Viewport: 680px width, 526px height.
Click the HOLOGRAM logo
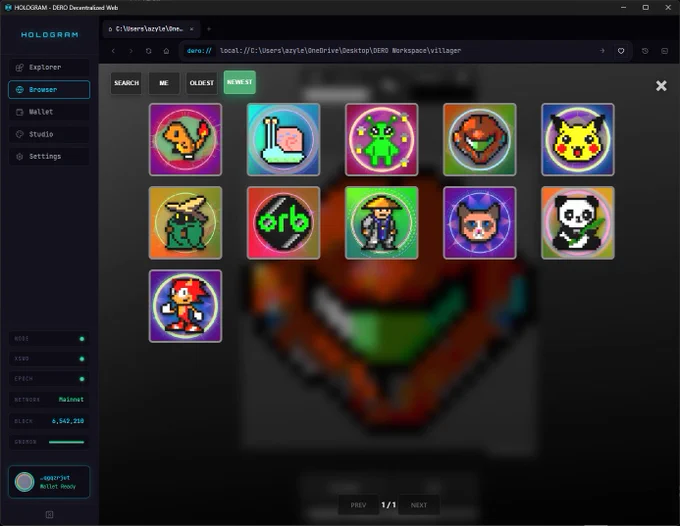click(50, 35)
